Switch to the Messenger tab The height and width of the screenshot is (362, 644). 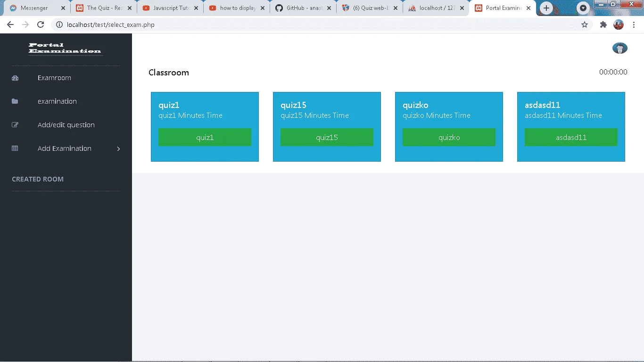coord(37,8)
